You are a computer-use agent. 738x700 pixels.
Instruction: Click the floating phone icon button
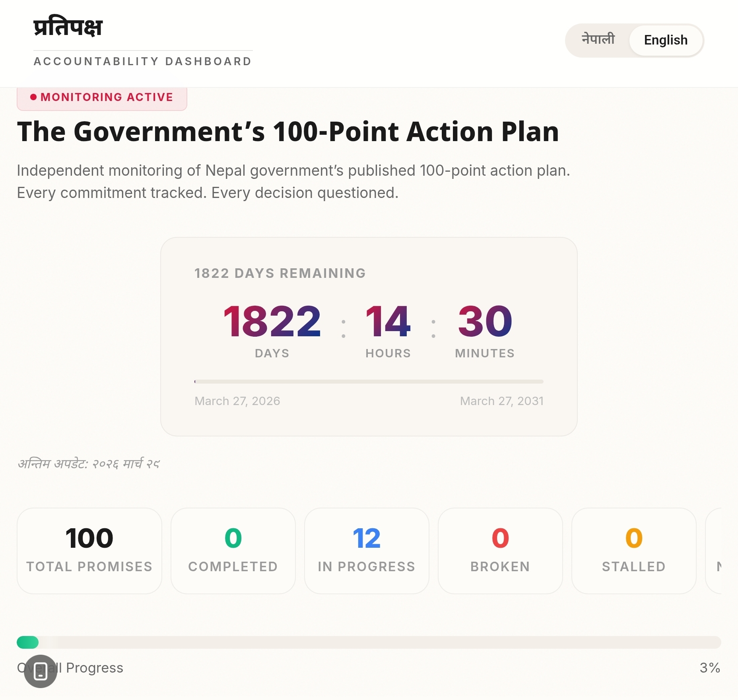point(41,671)
